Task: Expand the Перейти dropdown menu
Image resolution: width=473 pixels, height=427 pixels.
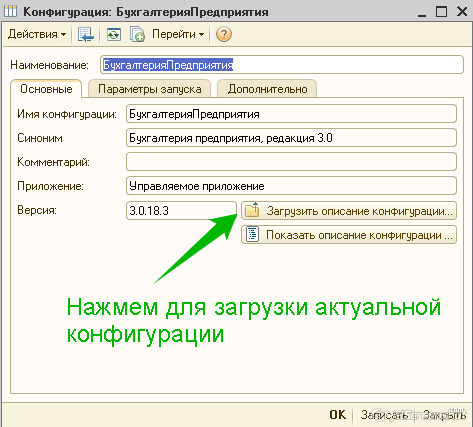Action: click(178, 34)
